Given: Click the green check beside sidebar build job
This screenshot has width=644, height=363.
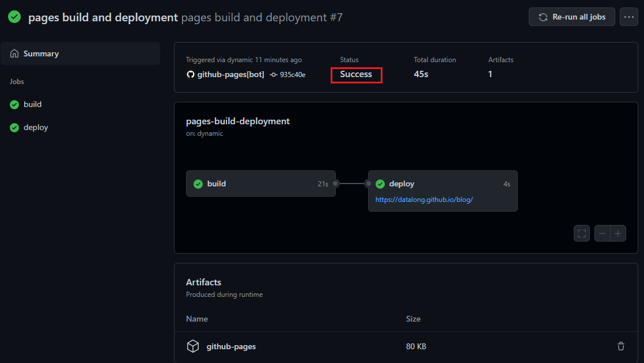Looking at the screenshot, I should tap(14, 105).
